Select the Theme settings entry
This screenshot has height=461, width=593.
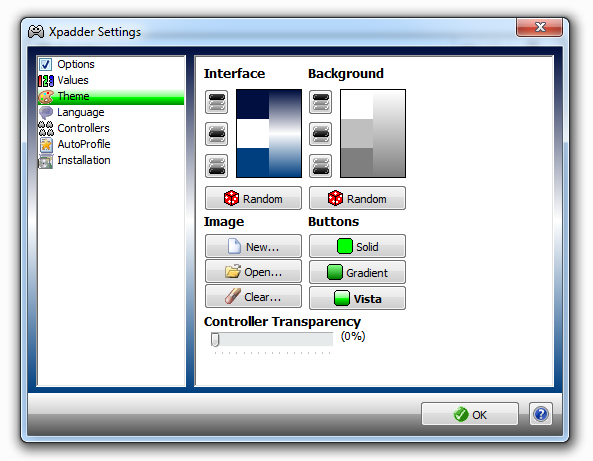(111, 96)
